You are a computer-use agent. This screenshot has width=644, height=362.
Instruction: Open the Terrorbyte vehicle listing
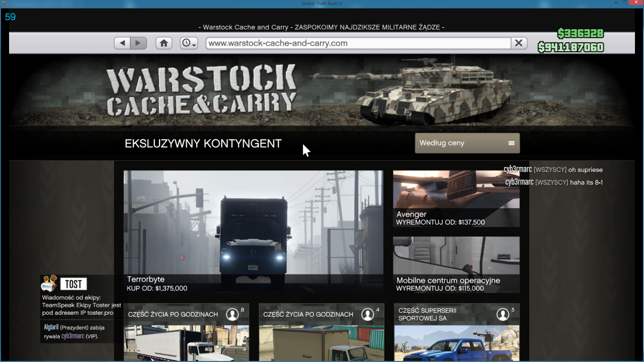pos(254,232)
